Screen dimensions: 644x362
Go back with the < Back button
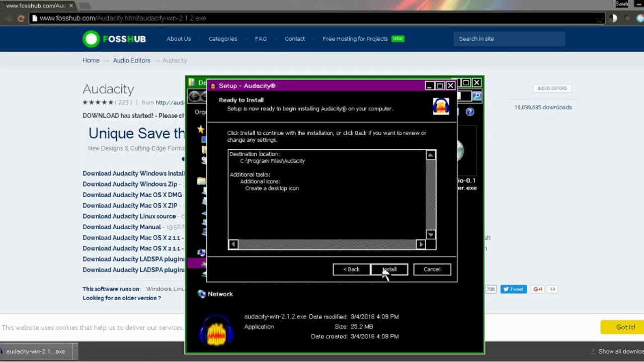tap(351, 269)
